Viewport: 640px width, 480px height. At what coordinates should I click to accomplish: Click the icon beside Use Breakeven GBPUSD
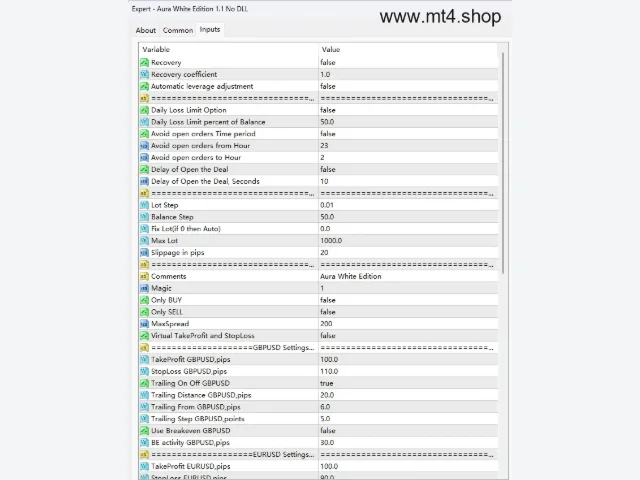[x=144, y=430]
